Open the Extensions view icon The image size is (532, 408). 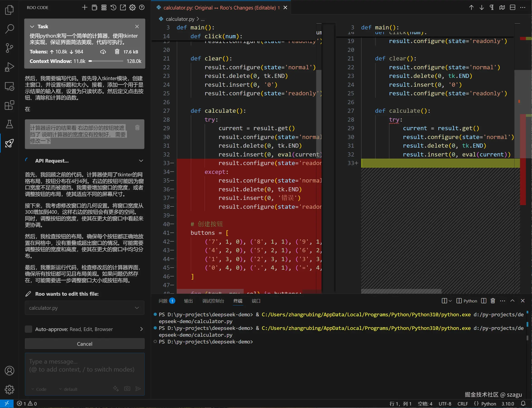click(9, 105)
